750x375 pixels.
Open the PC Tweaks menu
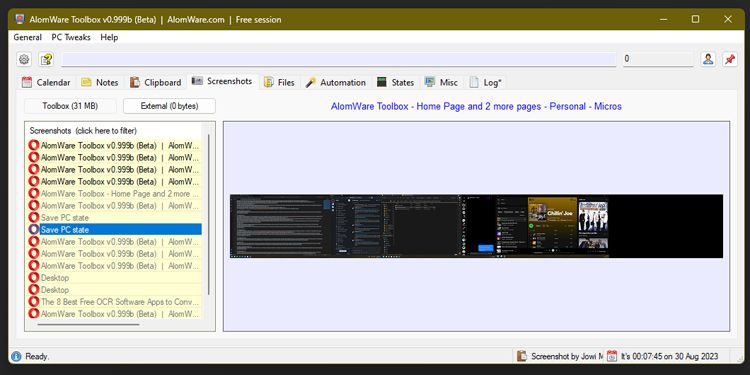click(71, 37)
